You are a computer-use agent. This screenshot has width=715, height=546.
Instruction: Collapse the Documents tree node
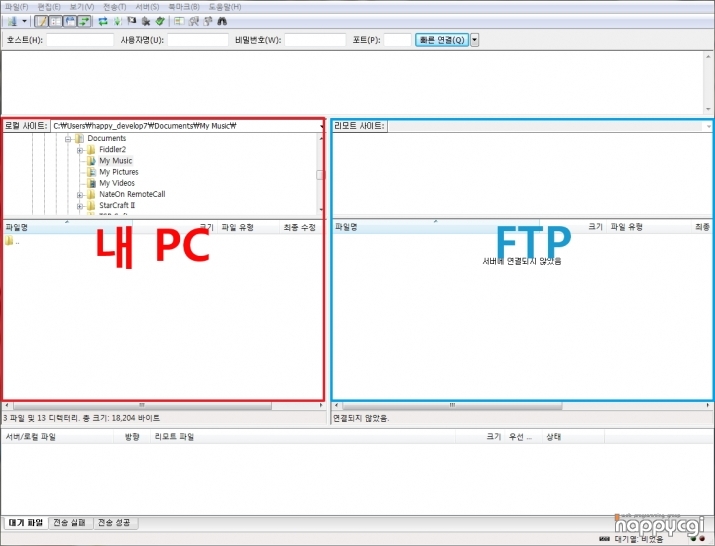click(x=68, y=139)
